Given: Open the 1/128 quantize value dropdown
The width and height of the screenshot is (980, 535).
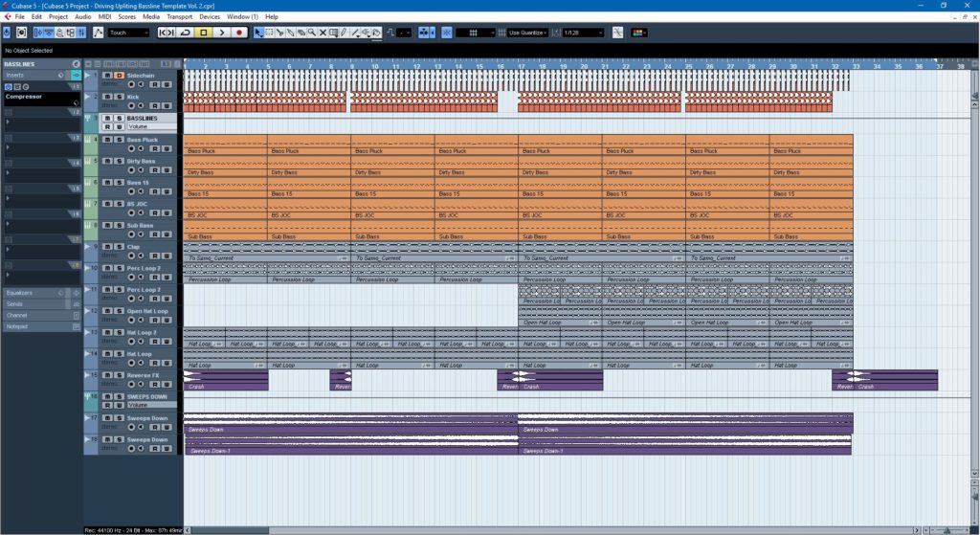Looking at the screenshot, I should (x=583, y=33).
